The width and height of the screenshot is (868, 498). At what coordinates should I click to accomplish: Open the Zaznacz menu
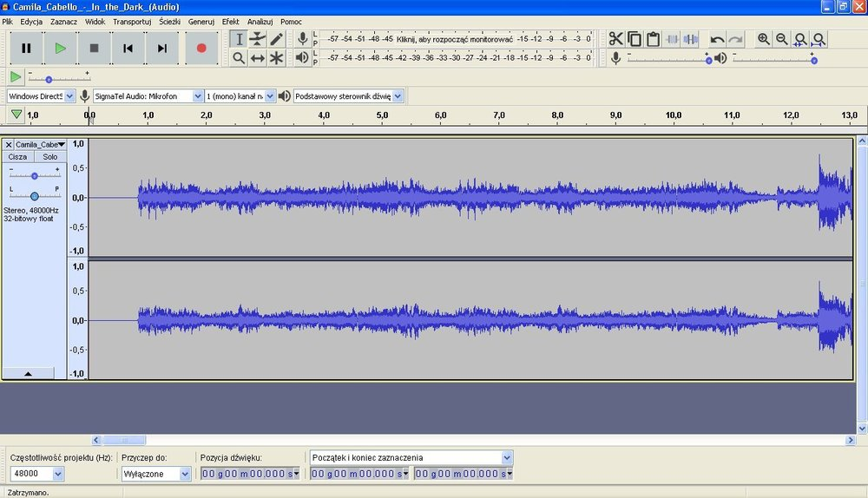63,22
